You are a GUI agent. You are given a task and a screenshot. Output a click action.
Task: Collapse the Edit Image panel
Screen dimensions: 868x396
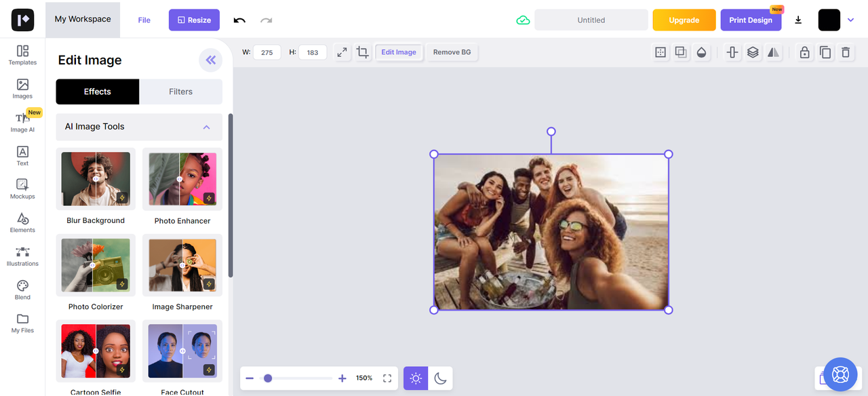click(x=210, y=60)
